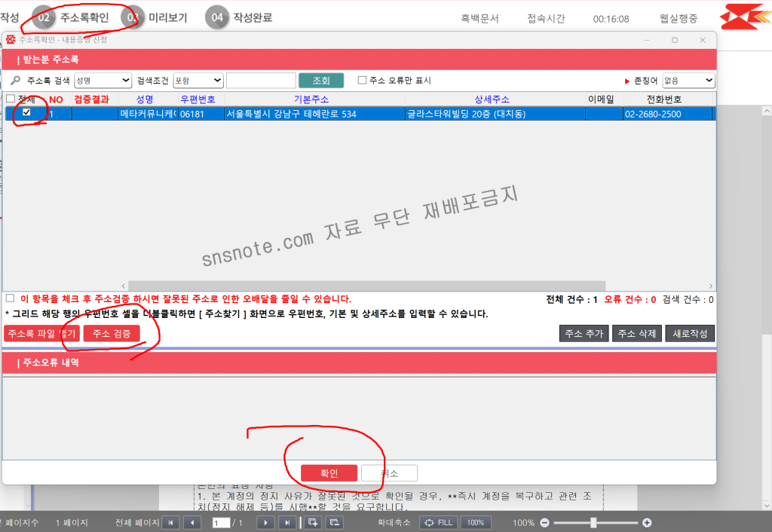Click 흑백문서 in top bar
772x532 pixels.
pos(479,19)
